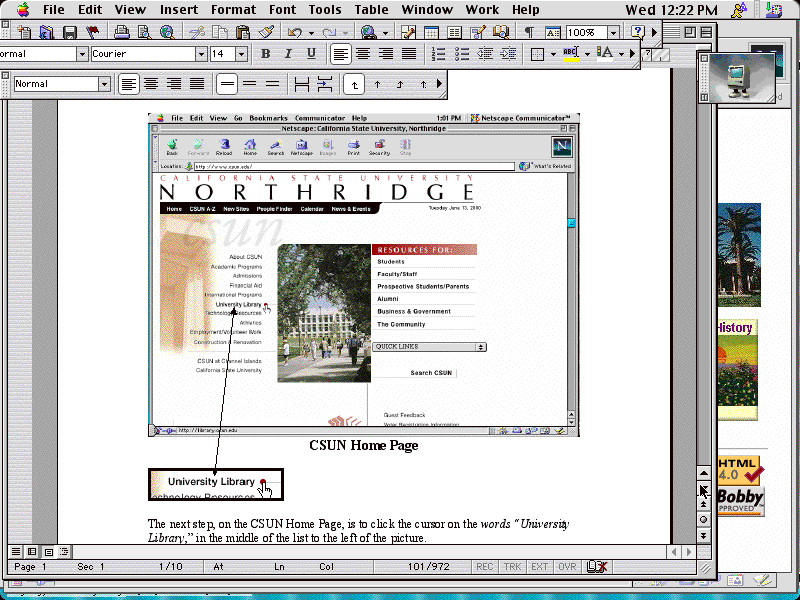Copy the selection with the Copy icon

(220, 33)
